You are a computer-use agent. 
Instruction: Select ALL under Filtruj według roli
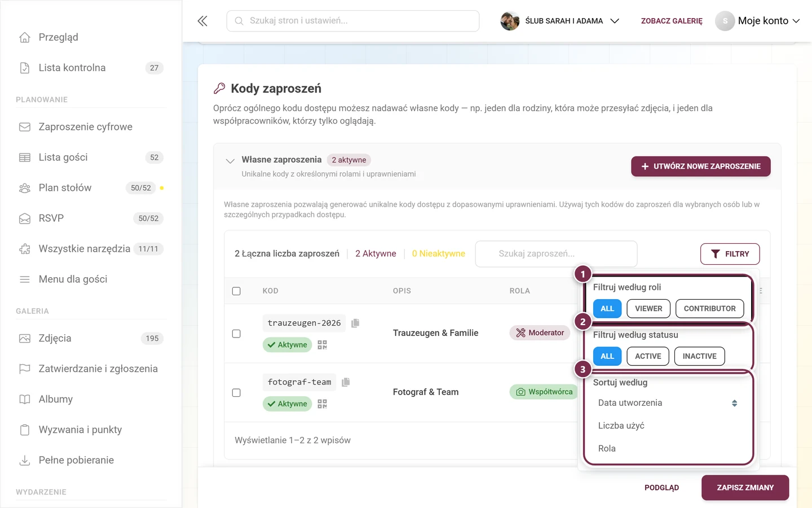(607, 309)
